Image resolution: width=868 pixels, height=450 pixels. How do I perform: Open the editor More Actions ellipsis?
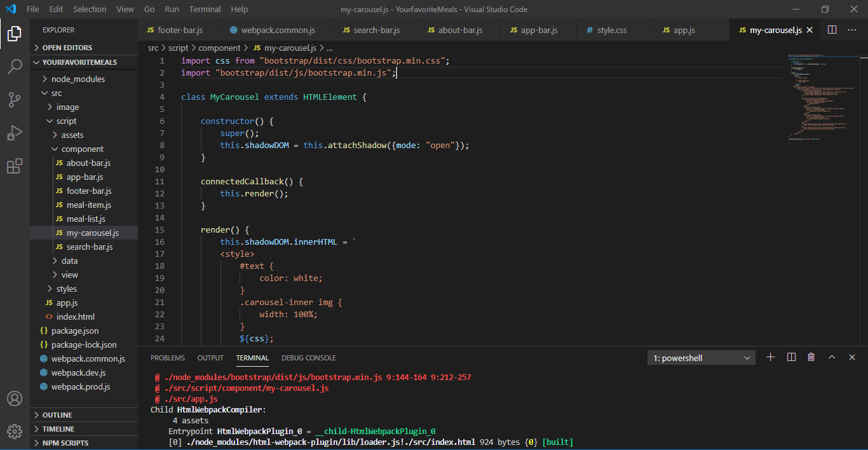pos(852,30)
